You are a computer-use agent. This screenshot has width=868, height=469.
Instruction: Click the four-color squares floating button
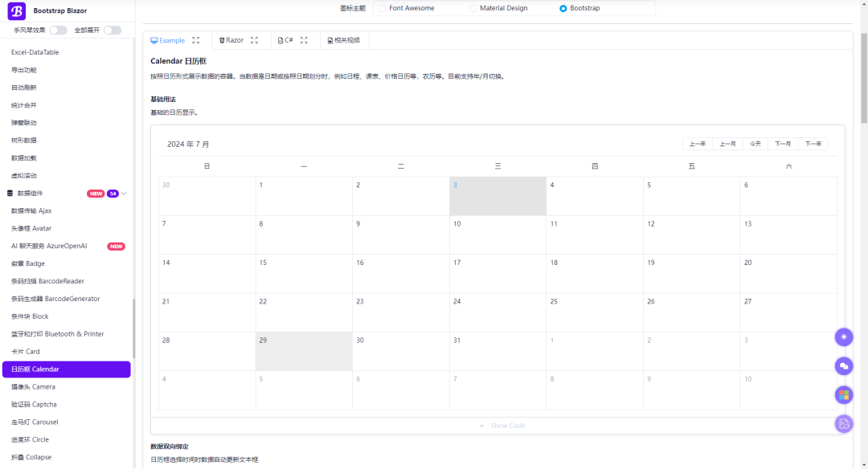[x=843, y=394]
